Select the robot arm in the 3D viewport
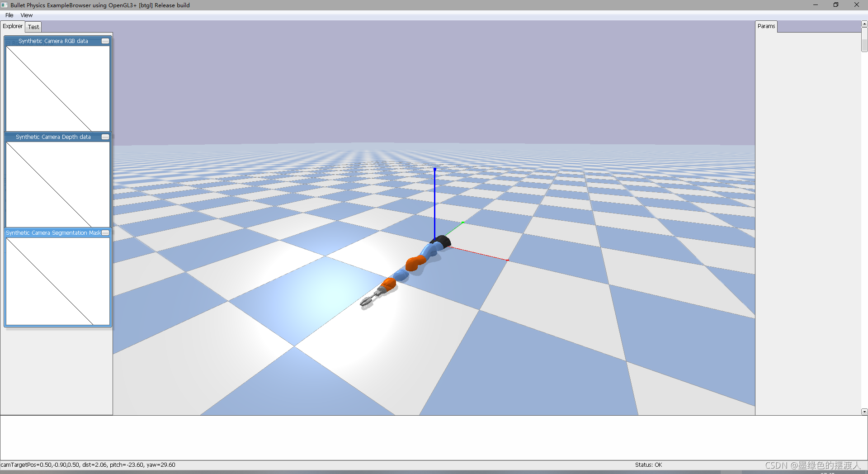This screenshot has width=868, height=474. click(416, 262)
